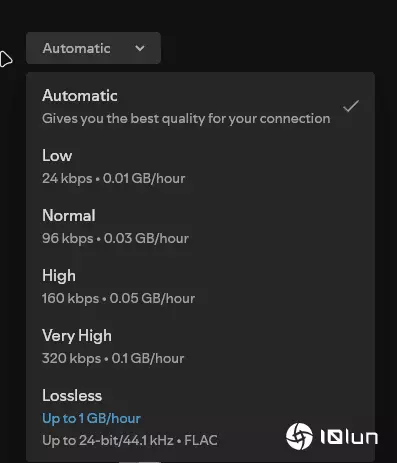Click the checkmark next to Automatic
397x463 pixels.
tap(351, 106)
